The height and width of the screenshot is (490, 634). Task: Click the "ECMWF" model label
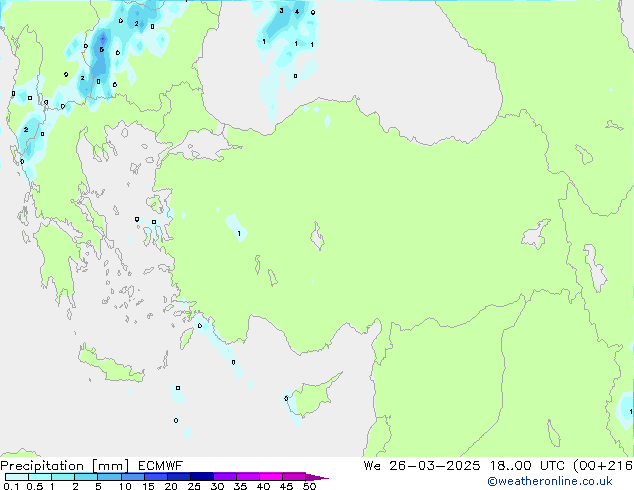(161, 466)
